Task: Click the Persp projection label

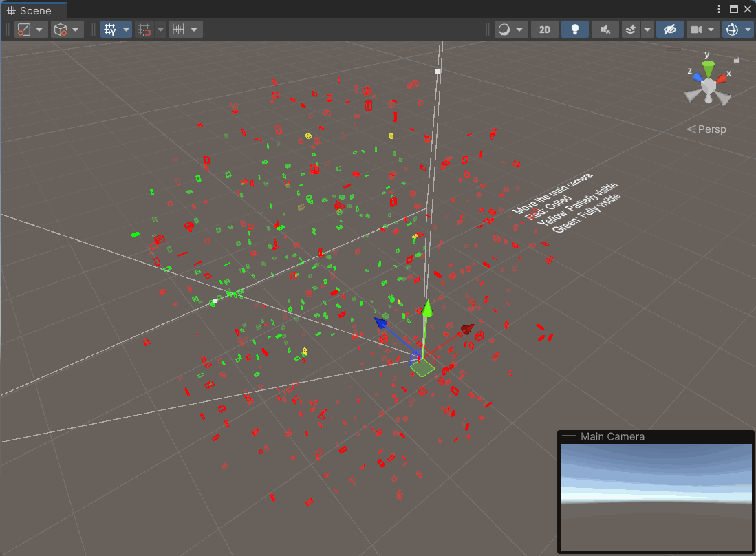Action: (712, 129)
